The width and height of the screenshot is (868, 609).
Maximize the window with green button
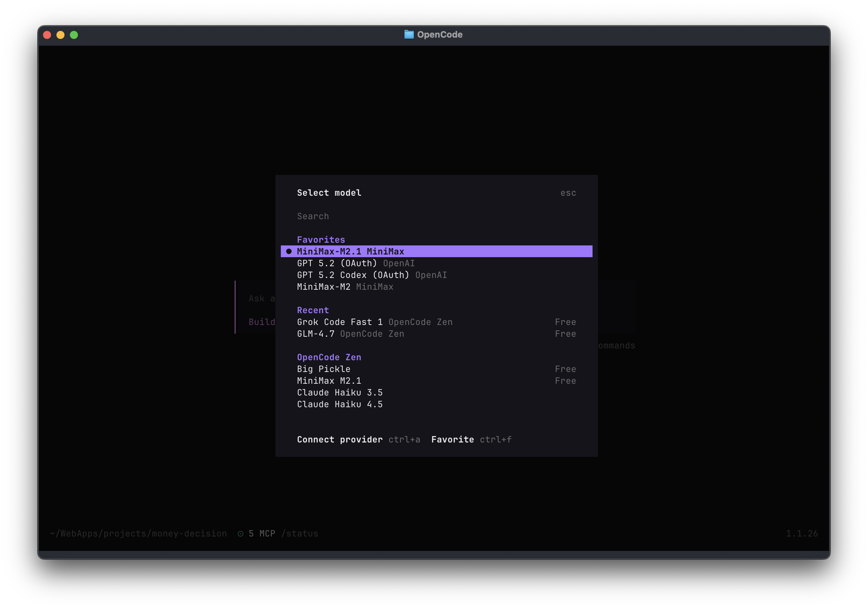click(x=74, y=35)
